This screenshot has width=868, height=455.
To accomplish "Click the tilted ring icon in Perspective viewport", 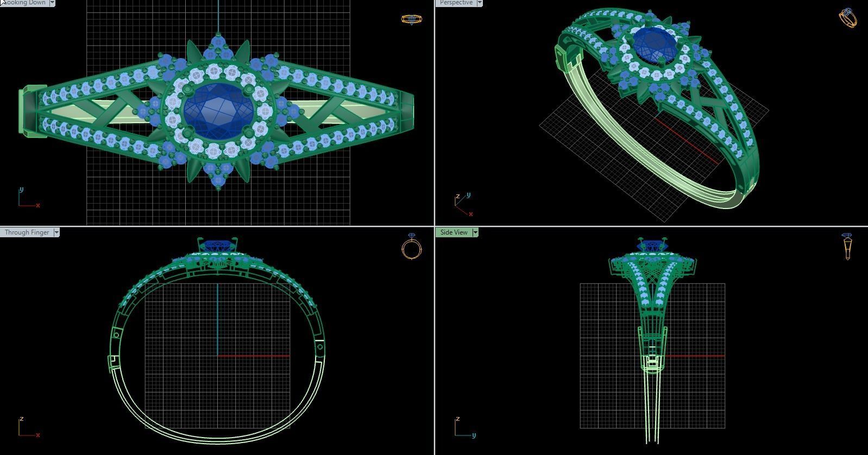I will (x=848, y=17).
